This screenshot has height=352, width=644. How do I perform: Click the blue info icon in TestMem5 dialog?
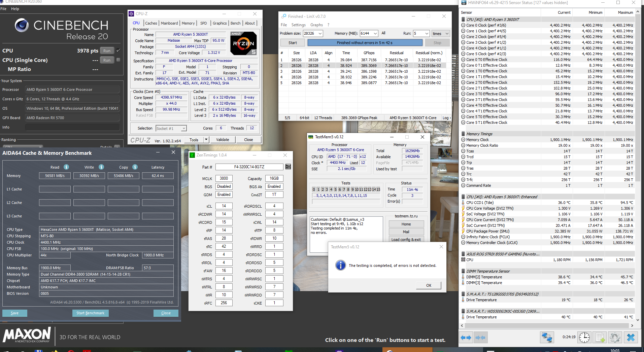click(x=341, y=265)
